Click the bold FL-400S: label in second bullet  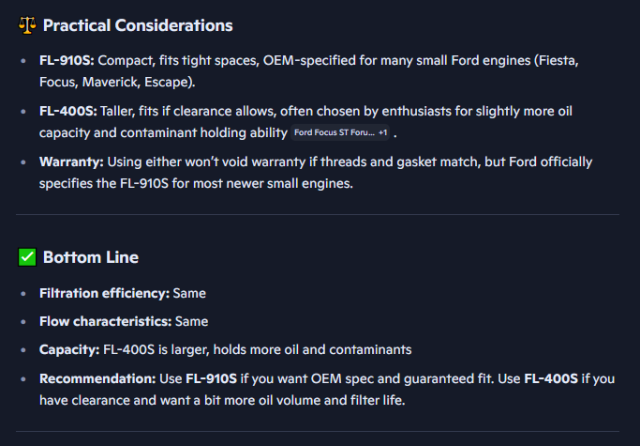click(x=68, y=111)
